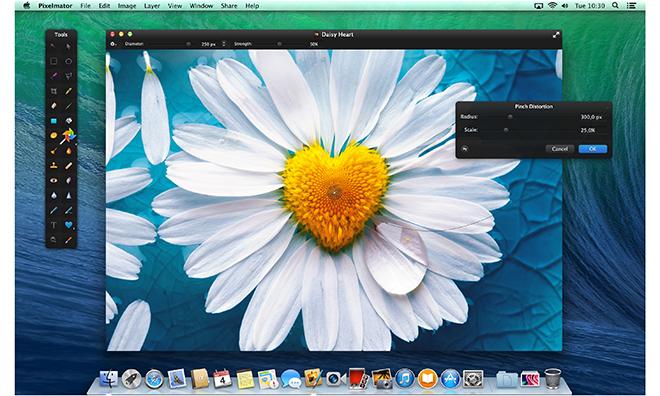Image resolution: width=660 pixels, height=396 pixels.
Task: Open Notification Center icon
Action: pyautogui.click(x=631, y=5)
